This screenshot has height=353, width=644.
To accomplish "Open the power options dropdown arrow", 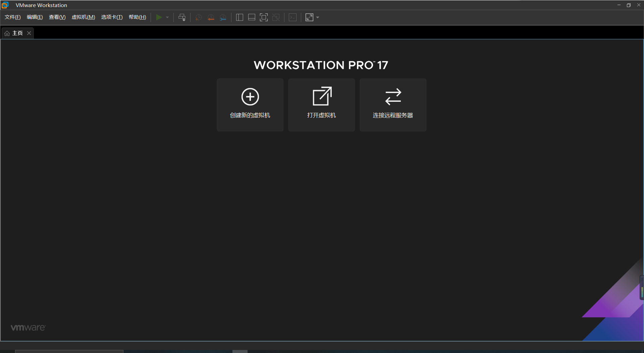I will 167,17.
